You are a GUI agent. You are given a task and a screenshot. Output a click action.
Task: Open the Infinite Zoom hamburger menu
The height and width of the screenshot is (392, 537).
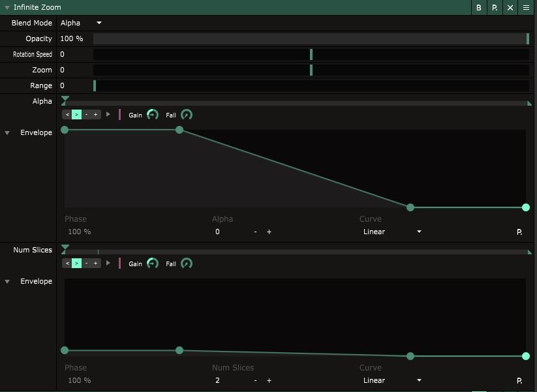click(x=526, y=8)
